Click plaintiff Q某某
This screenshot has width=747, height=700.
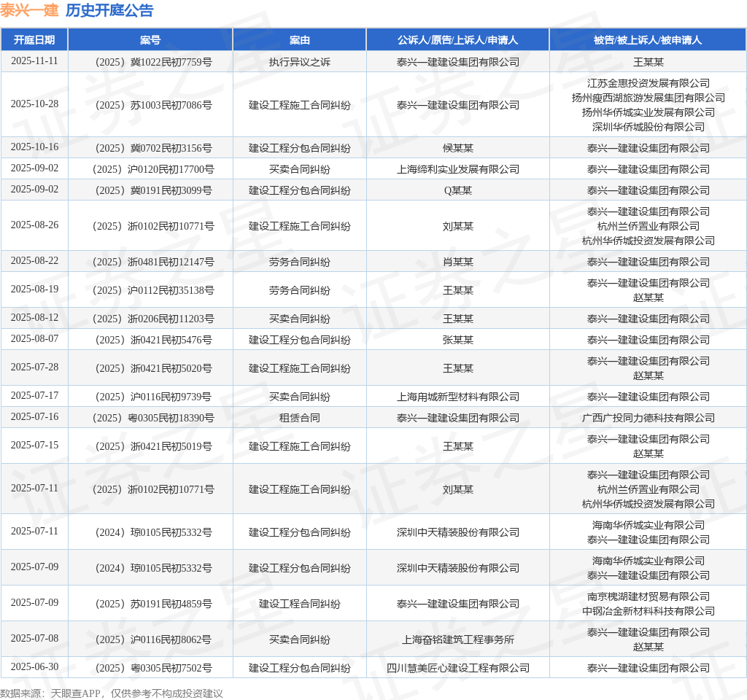click(458, 190)
